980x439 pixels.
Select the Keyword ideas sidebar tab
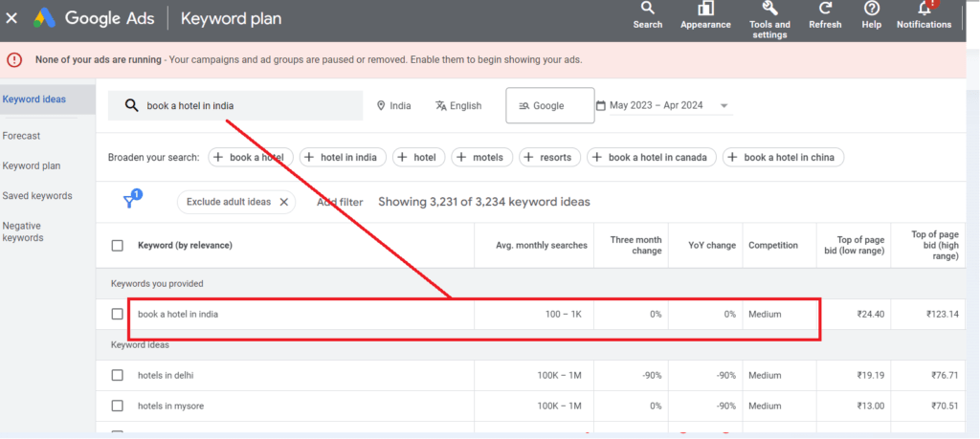click(x=48, y=99)
